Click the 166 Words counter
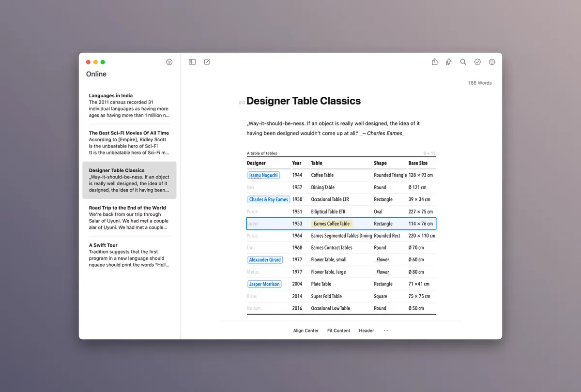Image resolution: width=581 pixels, height=392 pixels. click(x=480, y=83)
